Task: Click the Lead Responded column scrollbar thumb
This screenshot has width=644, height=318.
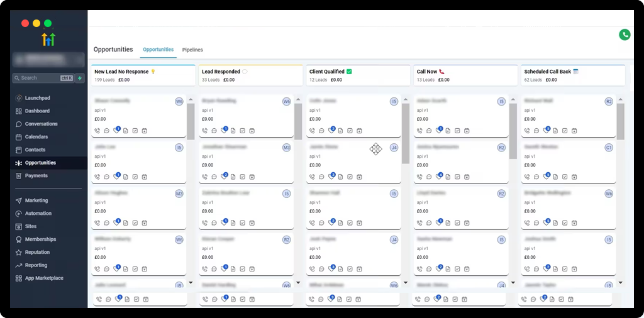Action: pos(298,121)
